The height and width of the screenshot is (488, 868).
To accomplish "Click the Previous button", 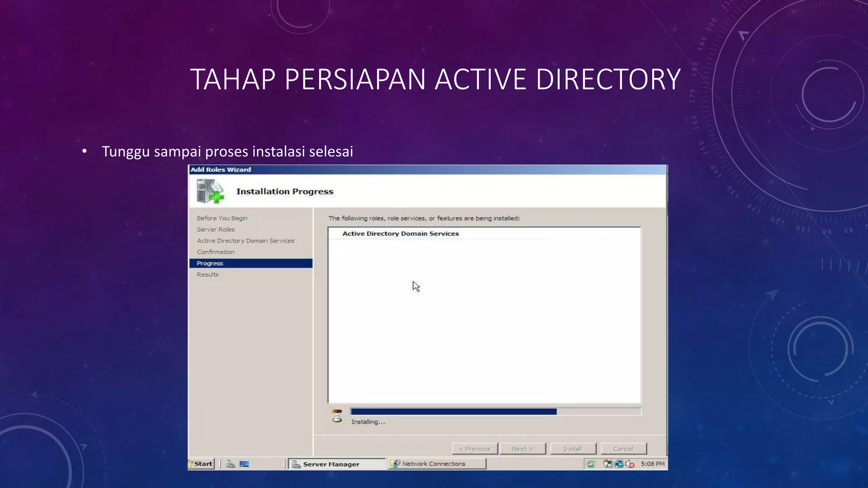I will [x=475, y=449].
